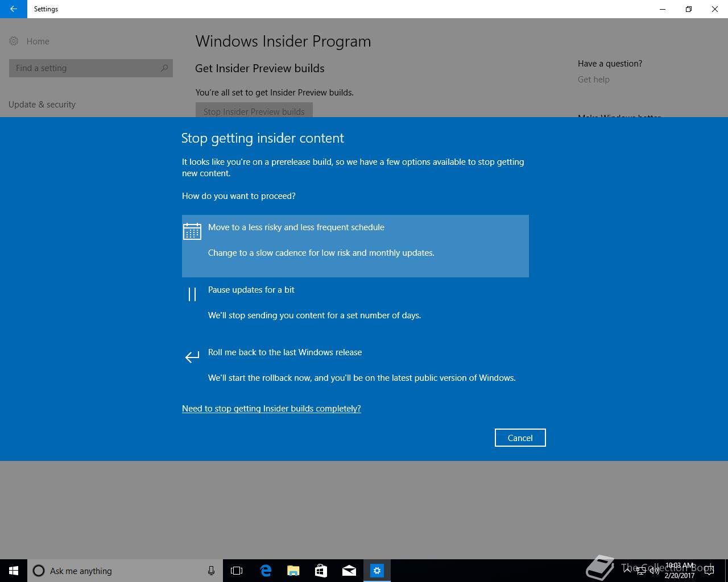Open the Get help link
Viewport: 728px width, 582px height.
tap(594, 80)
